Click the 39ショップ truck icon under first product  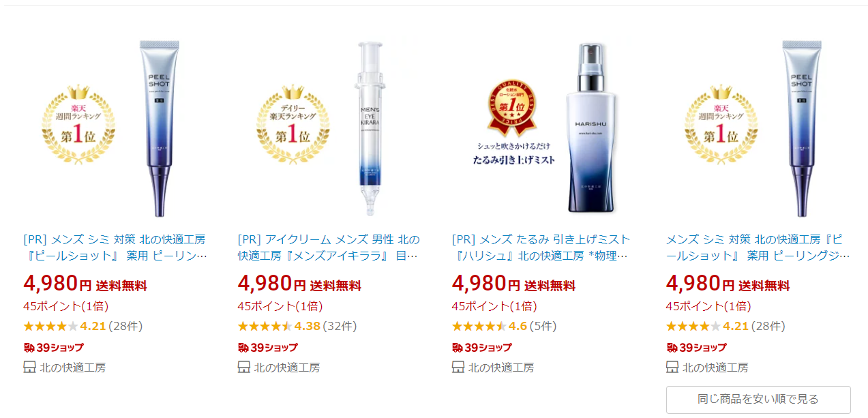tap(29, 347)
